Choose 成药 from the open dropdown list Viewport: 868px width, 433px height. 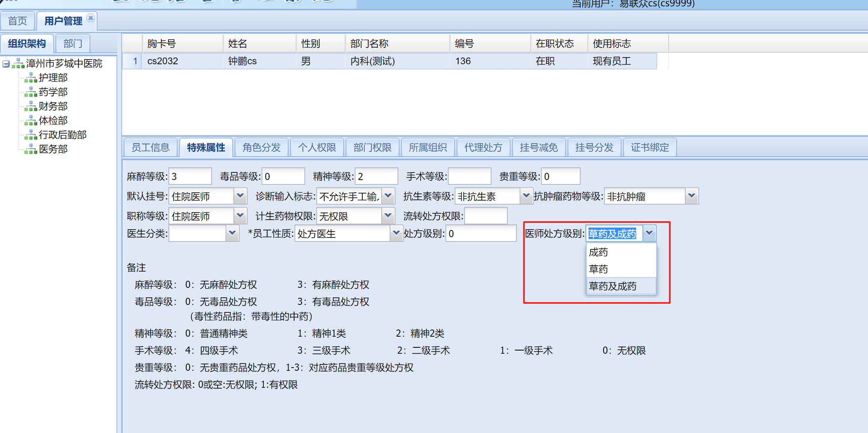point(598,252)
